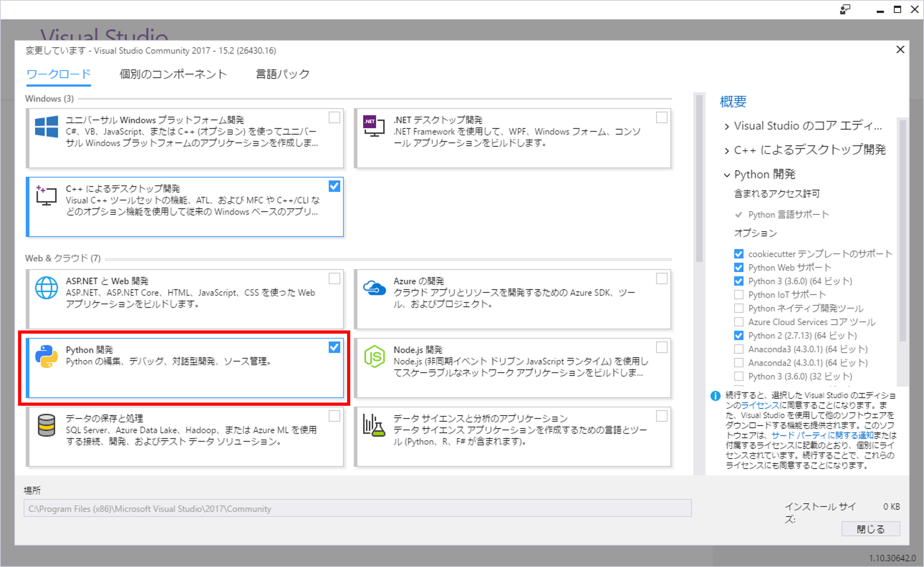Click the data science flask chart icon

click(x=374, y=425)
